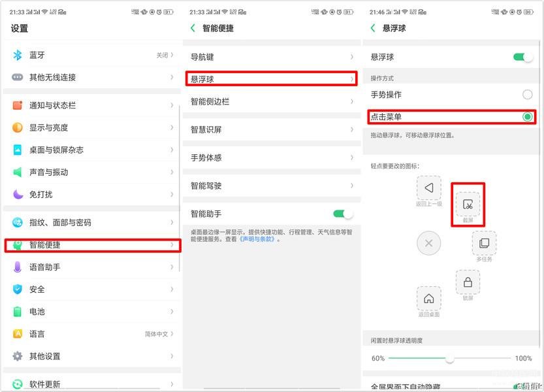The image size is (544, 392).
Task: Open 指纹、面部与密码 entry
Action: (92, 222)
